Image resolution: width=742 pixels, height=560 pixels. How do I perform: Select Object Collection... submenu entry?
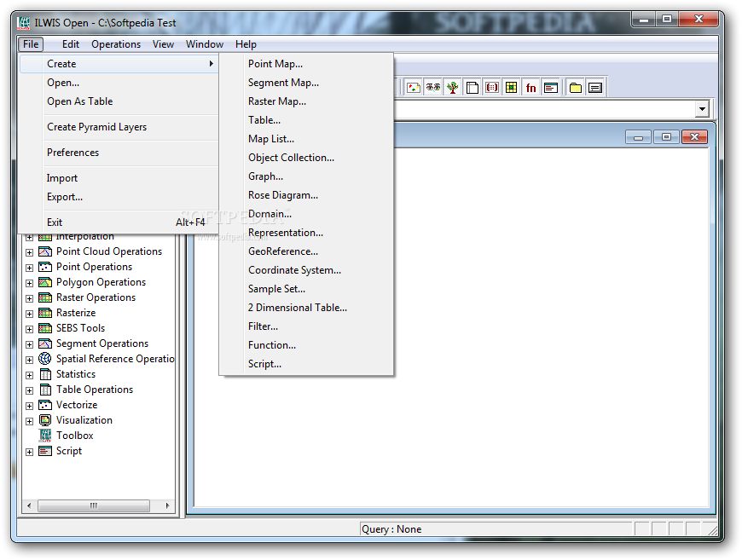tap(306, 158)
